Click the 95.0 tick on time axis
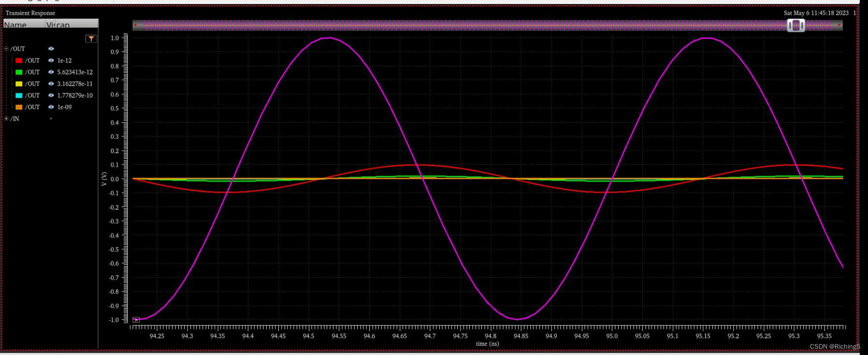Viewport: 868px width, 355px height. click(612, 336)
